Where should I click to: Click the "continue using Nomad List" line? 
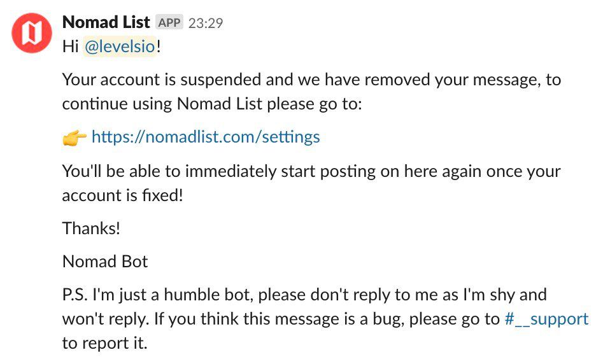coord(211,104)
